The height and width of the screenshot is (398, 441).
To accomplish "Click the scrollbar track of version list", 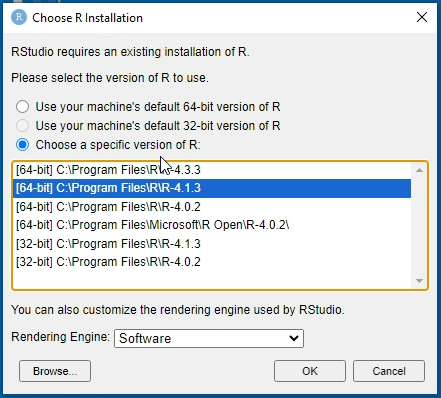I will click(x=419, y=226).
